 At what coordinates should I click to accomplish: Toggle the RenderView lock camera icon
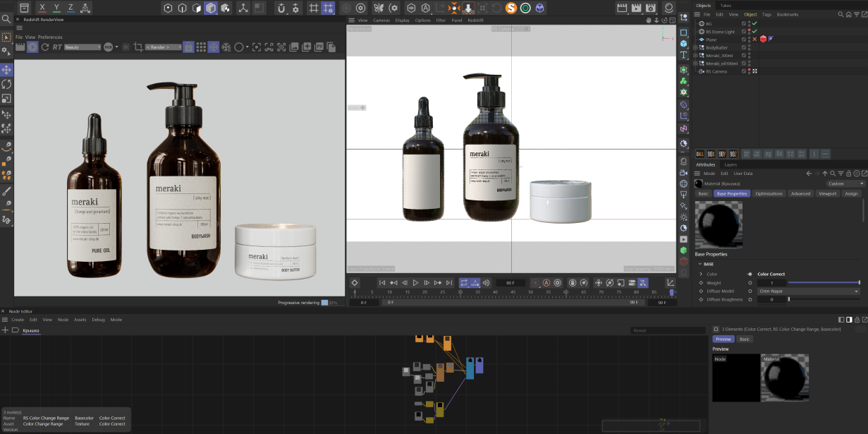pyautogui.click(x=188, y=47)
